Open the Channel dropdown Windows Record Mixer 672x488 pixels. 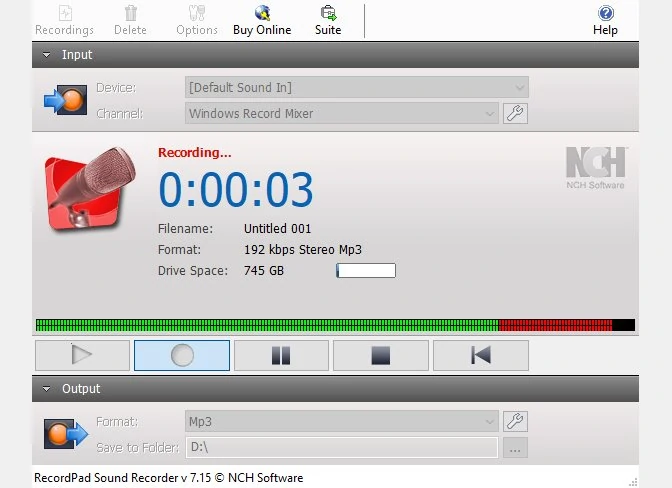click(x=342, y=114)
